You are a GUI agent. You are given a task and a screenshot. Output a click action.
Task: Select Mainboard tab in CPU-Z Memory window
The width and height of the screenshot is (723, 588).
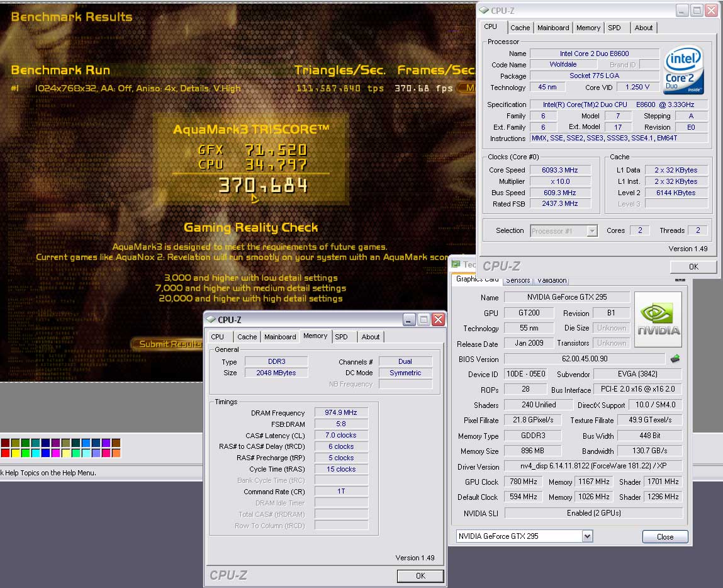click(280, 337)
